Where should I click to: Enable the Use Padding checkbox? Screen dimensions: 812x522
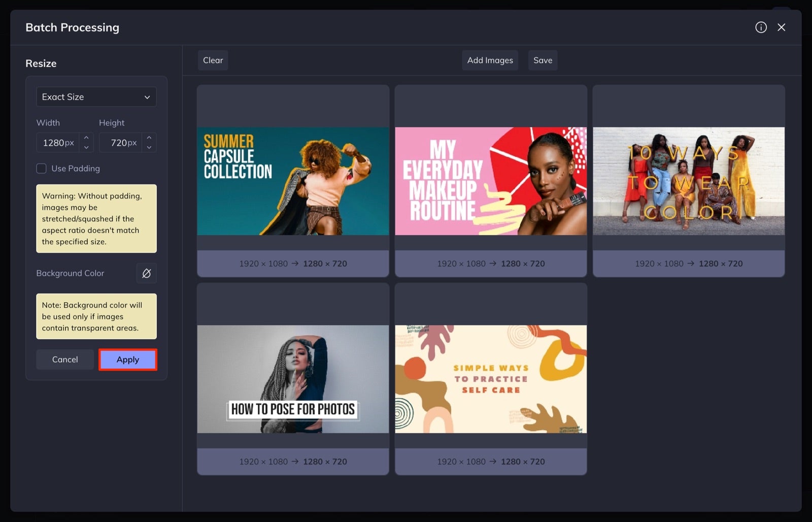click(x=42, y=169)
